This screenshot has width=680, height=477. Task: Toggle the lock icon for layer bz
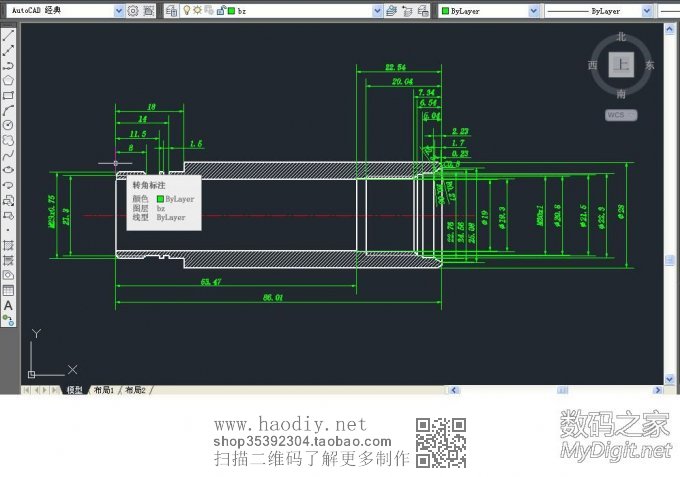coord(219,10)
